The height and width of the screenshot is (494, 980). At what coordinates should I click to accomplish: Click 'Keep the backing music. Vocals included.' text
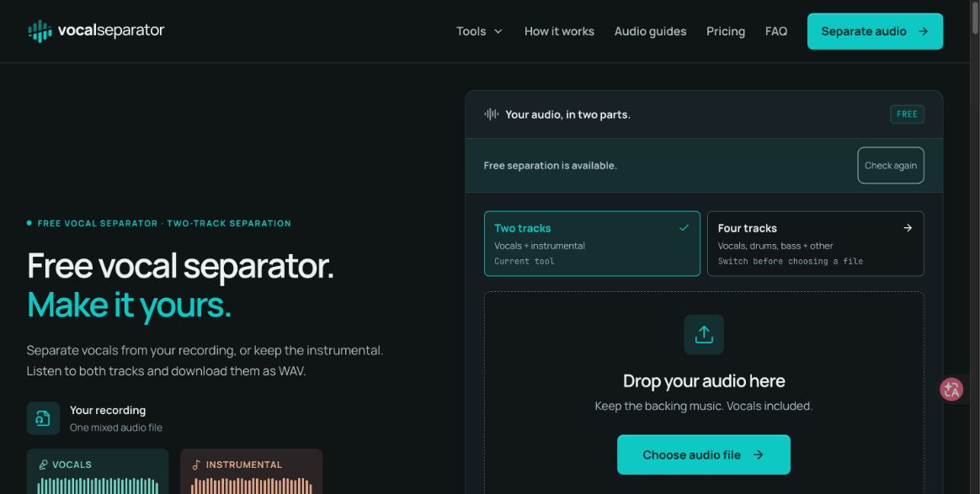pyautogui.click(x=704, y=406)
